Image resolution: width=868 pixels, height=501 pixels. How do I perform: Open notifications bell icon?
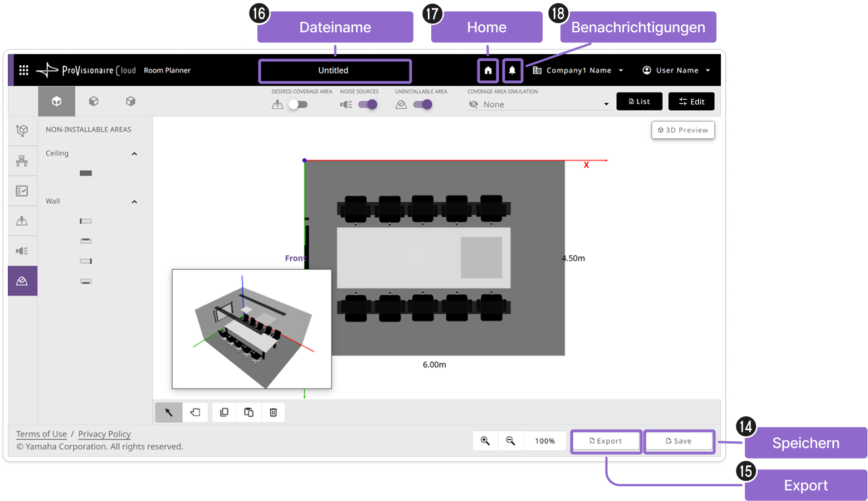point(512,71)
